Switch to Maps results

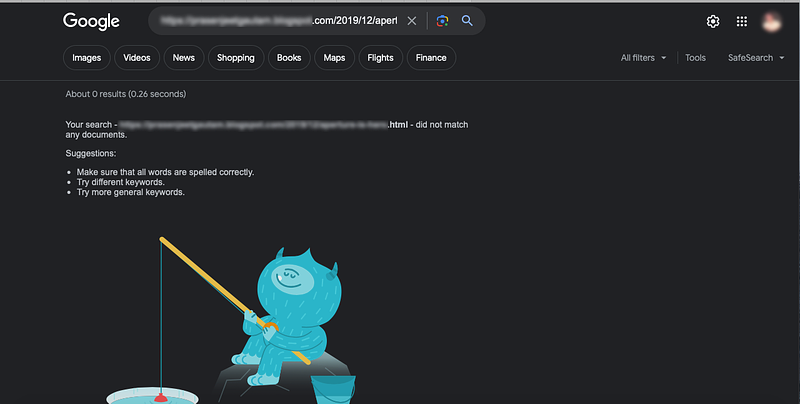pyautogui.click(x=334, y=58)
